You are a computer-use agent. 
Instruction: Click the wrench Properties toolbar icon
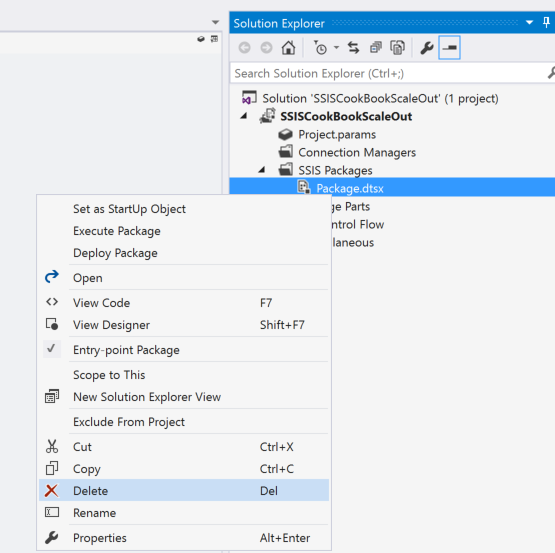(x=427, y=47)
